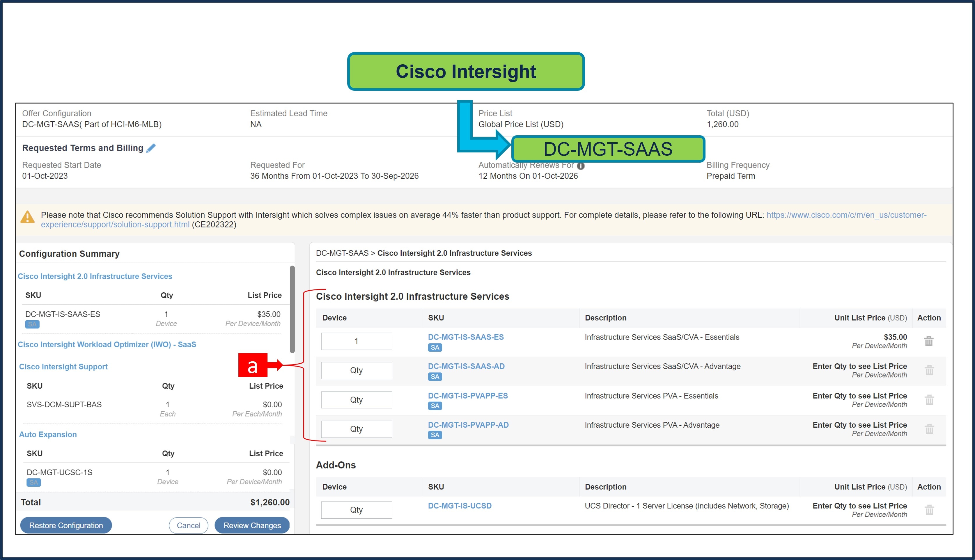Click Total $1,260.00 value
This screenshot has width=975, height=560.
[270, 502]
